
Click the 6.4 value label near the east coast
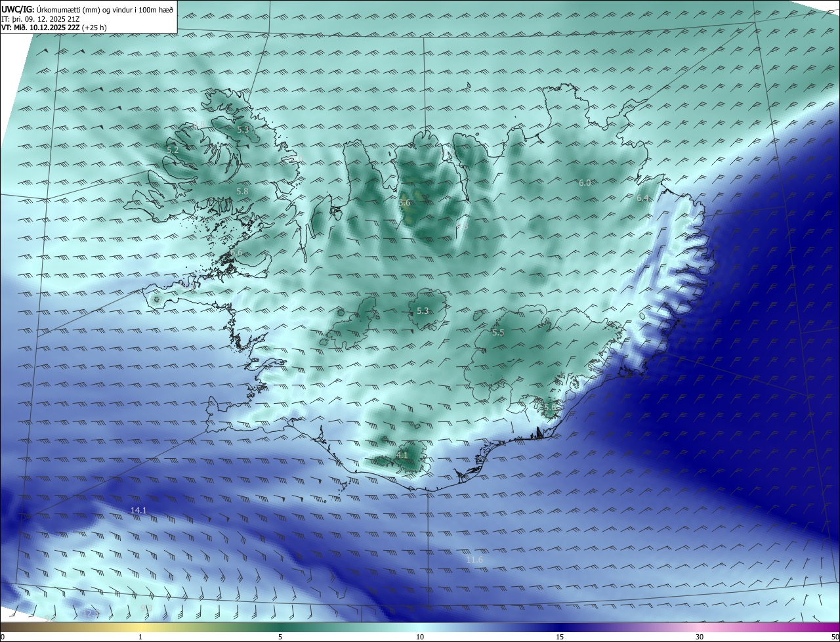coord(642,198)
